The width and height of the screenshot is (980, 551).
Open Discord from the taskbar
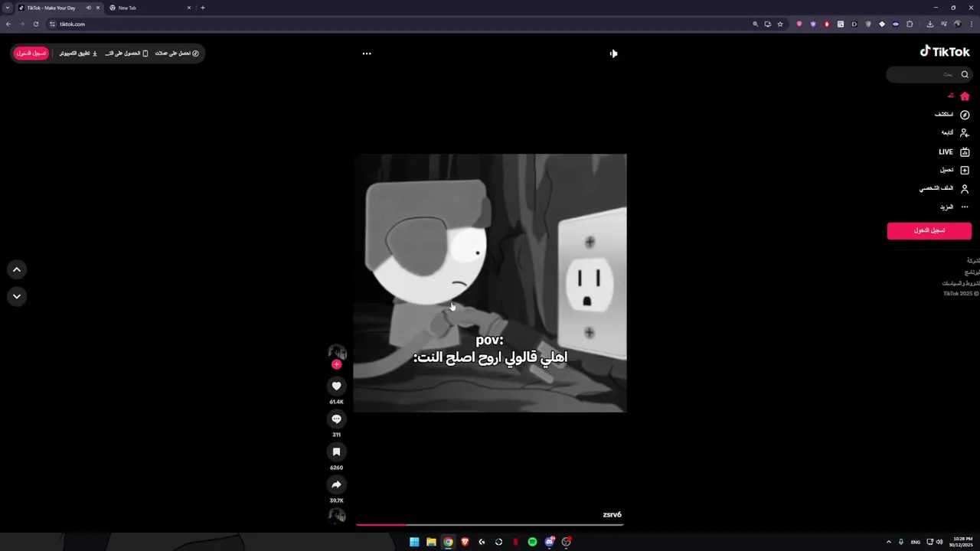click(x=549, y=542)
